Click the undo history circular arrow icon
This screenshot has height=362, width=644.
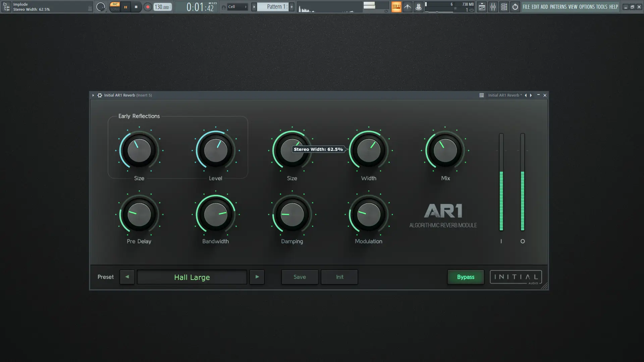[x=515, y=7]
